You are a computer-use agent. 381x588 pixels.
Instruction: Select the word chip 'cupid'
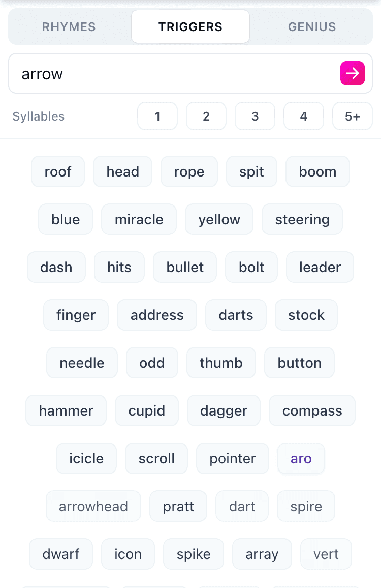(x=147, y=410)
